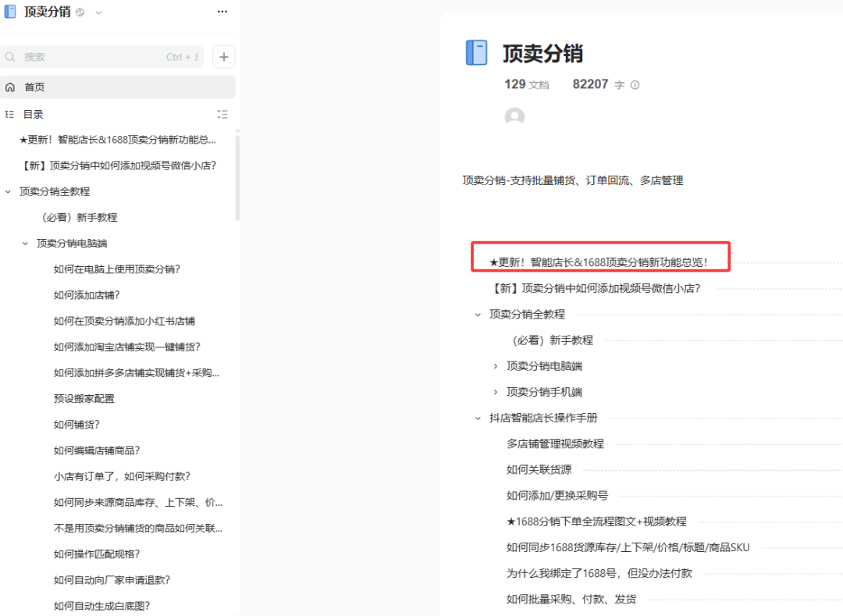The width and height of the screenshot is (843, 616).
Task: Open main link 【新】顶卖分销中如何添加视频号微信小店?
Action: coord(597,289)
